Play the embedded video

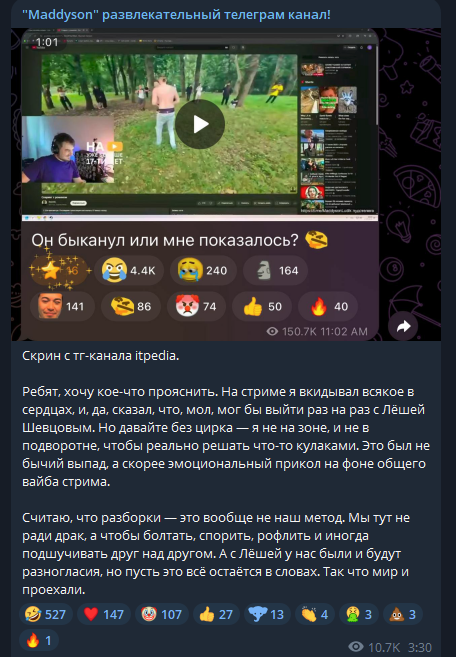(200, 124)
